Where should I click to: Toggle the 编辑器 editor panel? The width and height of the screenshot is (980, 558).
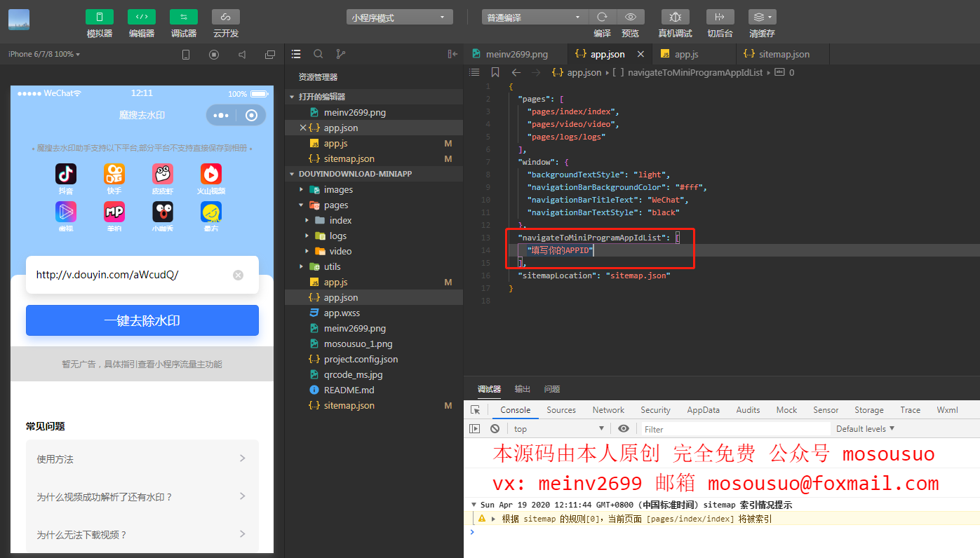tap(142, 17)
